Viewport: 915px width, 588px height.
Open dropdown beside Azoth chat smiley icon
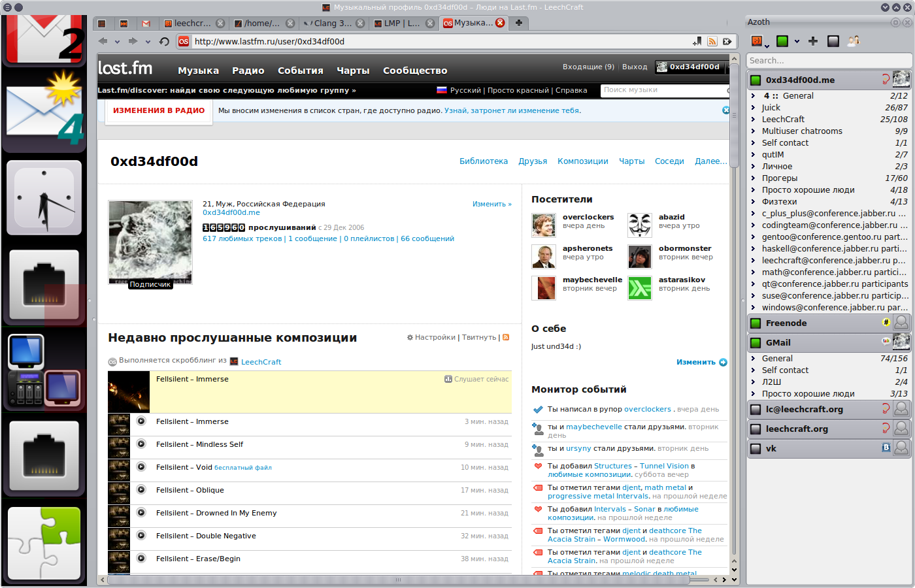[767, 46]
